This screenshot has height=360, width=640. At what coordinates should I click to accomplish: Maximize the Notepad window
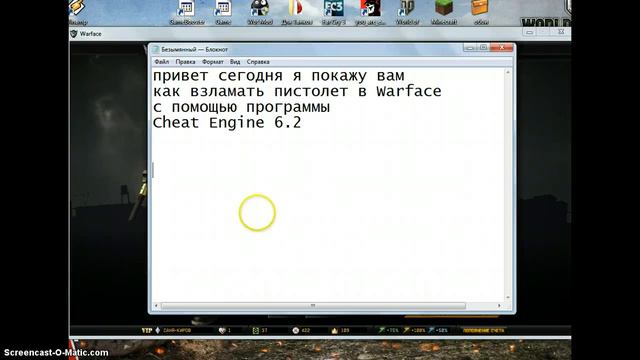tap(483, 48)
